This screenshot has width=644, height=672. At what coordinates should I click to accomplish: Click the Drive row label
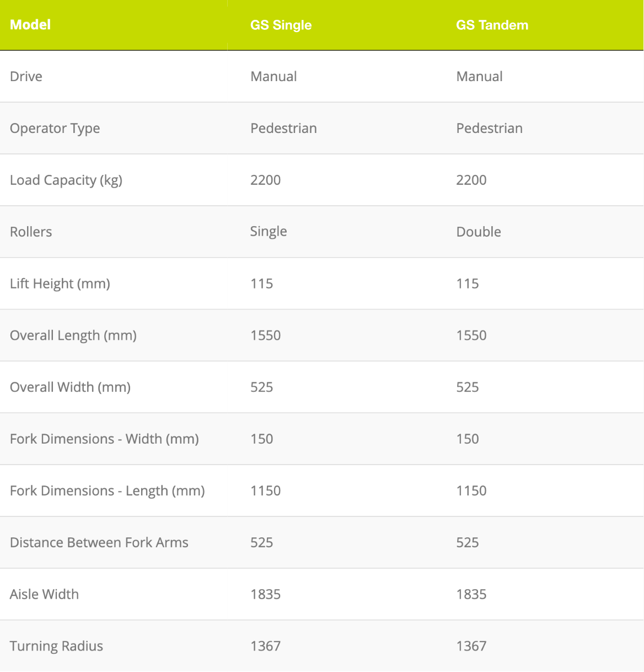(26, 77)
